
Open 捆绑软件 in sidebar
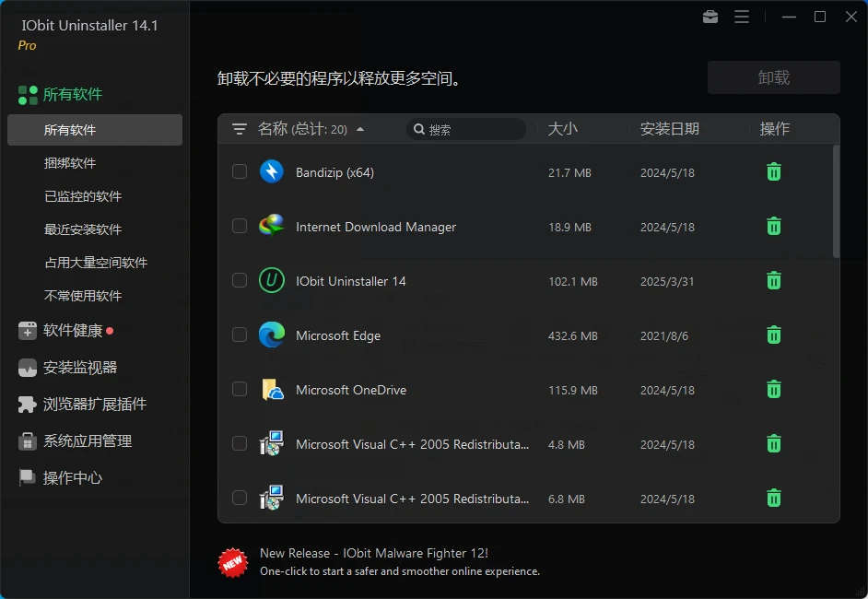(70, 163)
